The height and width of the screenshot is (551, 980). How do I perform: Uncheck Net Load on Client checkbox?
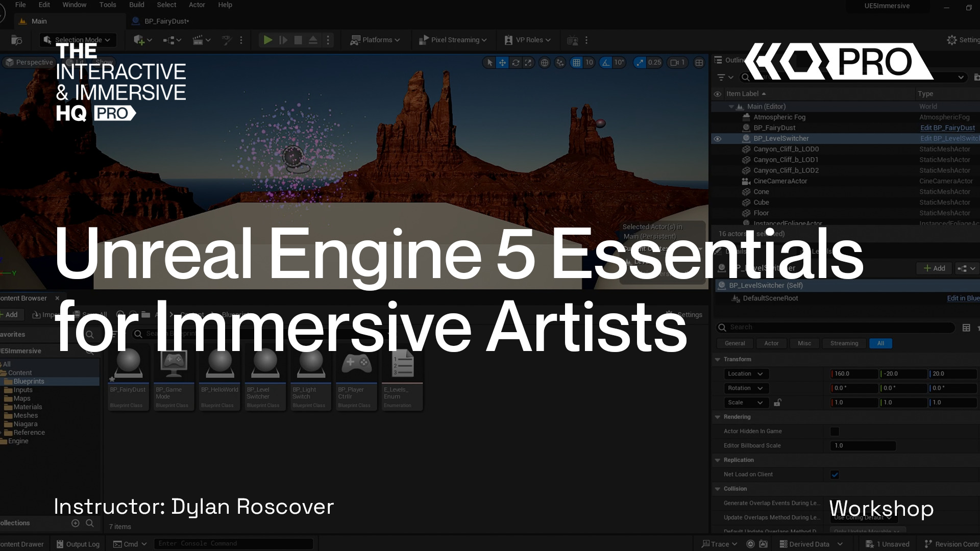[x=835, y=474]
